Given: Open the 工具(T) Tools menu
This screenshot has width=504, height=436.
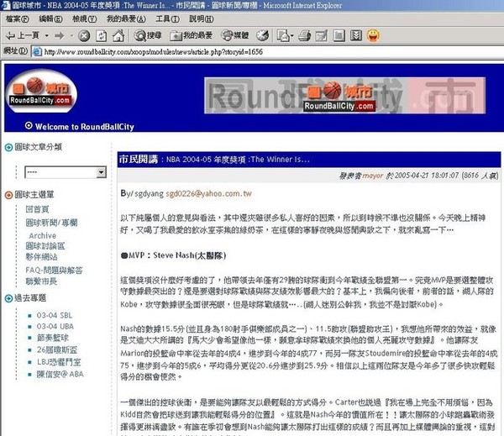Looking at the screenshot, I should [167, 19].
